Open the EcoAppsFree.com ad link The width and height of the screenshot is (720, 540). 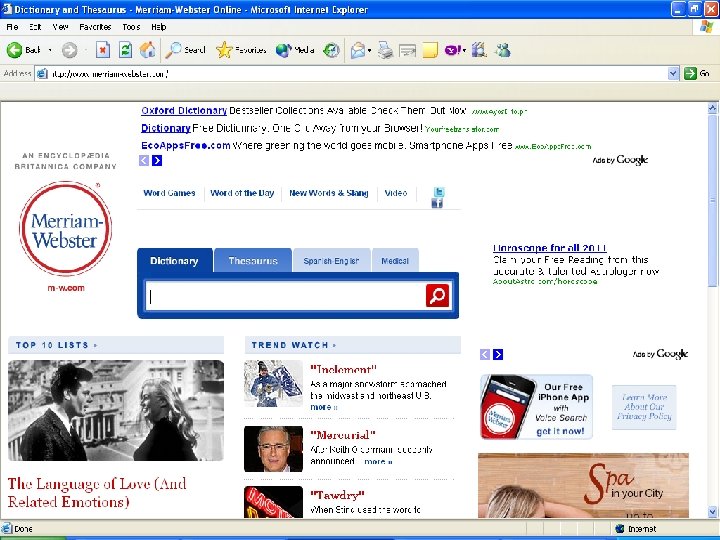click(186, 146)
